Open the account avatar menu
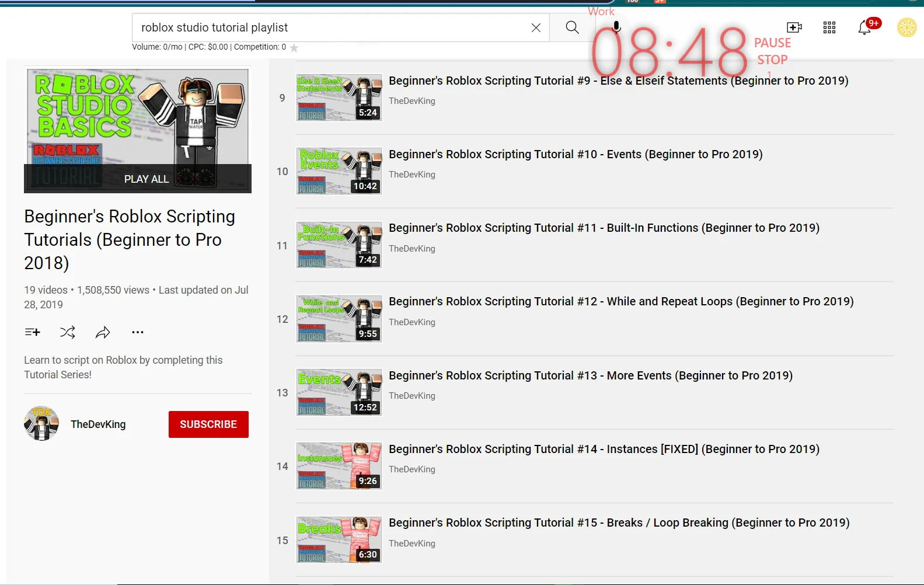This screenshot has height=585, width=924. 906,27
